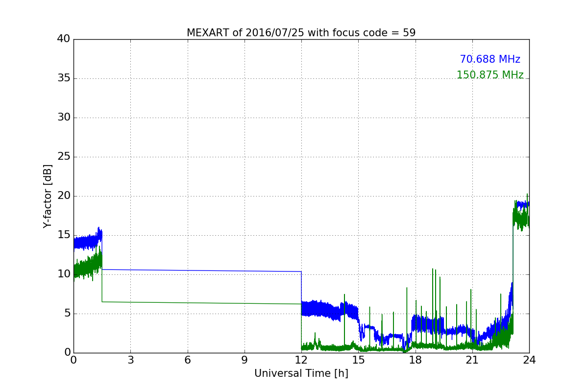This screenshot has height=392, width=588.
Task: Click the x-axis tick label "21"
Action: (472, 360)
